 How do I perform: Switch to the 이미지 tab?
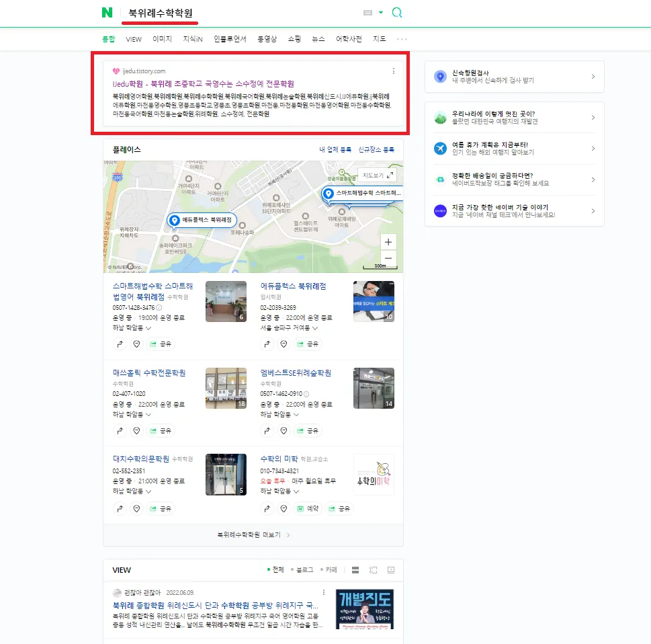point(162,39)
